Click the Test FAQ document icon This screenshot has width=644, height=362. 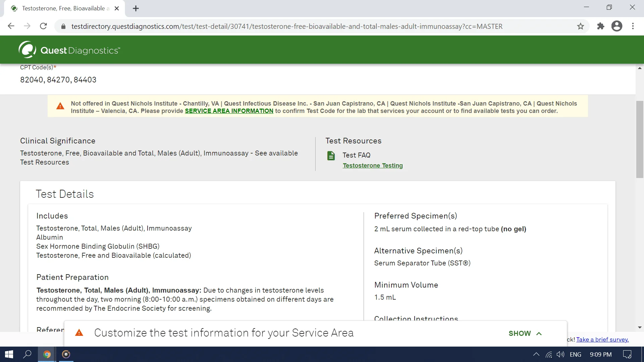[331, 156]
